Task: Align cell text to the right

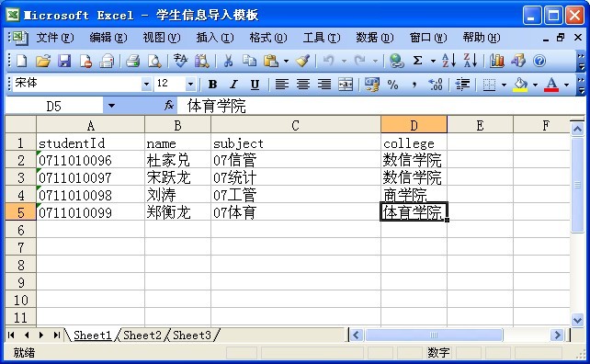Action: [324, 85]
